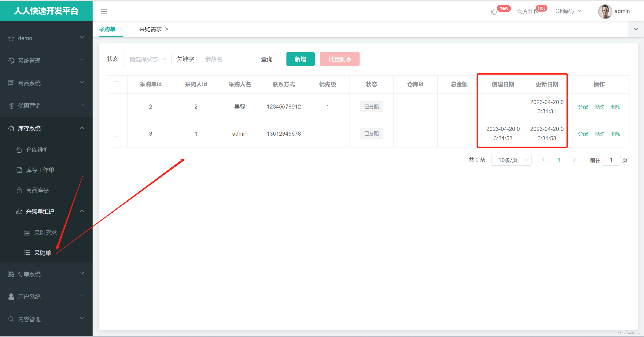Close the 采购单 tab with its X icon
This screenshot has height=337, width=644.
(121, 29)
